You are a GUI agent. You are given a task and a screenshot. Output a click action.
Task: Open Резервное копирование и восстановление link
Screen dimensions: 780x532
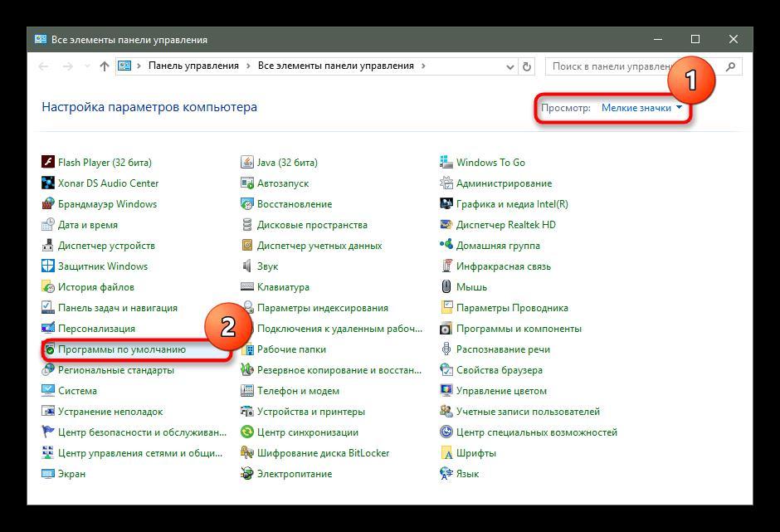pyautogui.click(x=339, y=370)
